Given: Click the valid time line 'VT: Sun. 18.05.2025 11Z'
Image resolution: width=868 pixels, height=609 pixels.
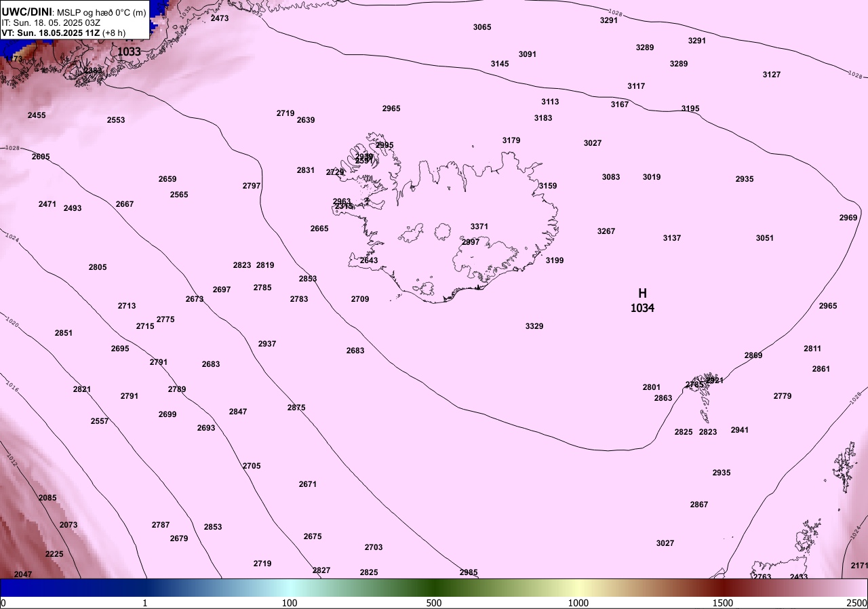Looking at the screenshot, I should pos(50,33).
